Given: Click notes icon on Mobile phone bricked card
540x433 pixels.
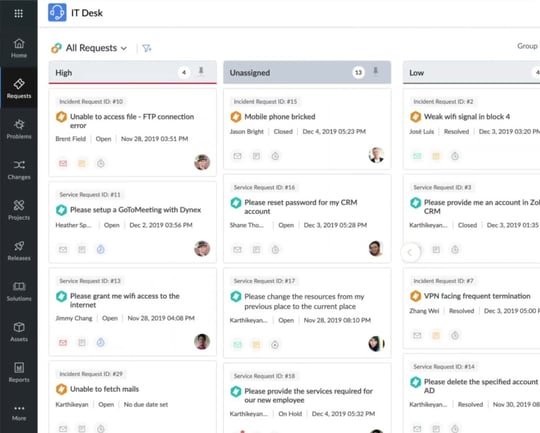Looking at the screenshot, I should click(x=256, y=156).
